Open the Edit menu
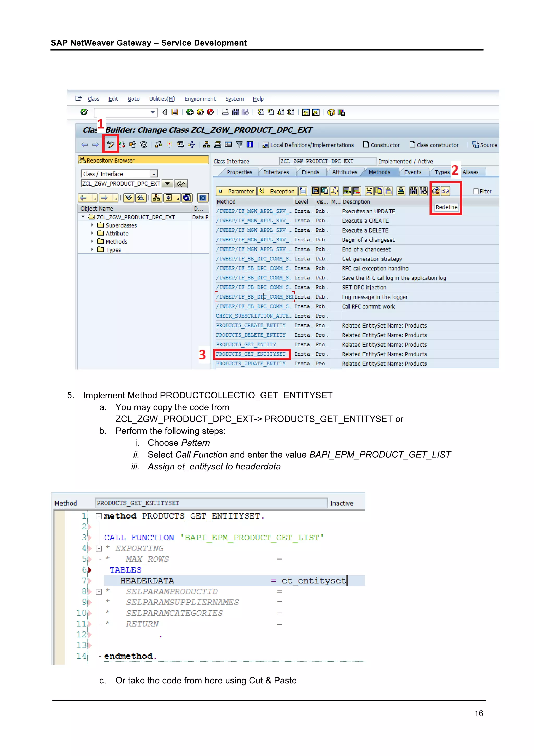 (x=113, y=99)
